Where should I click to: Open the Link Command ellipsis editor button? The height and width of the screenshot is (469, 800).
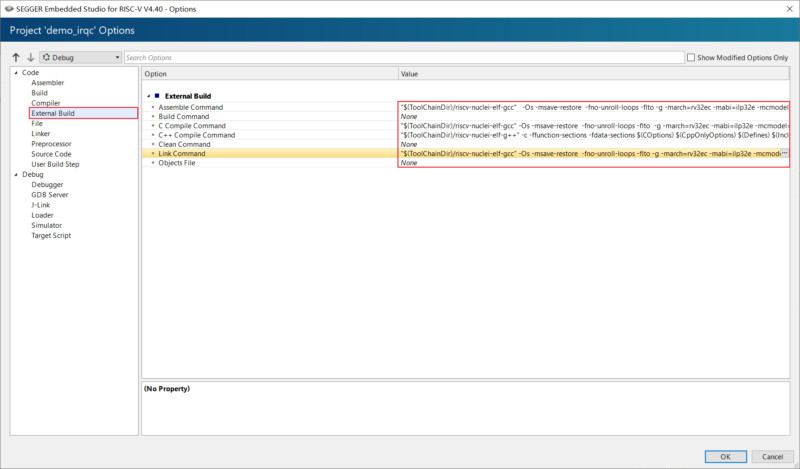pyautogui.click(x=784, y=154)
